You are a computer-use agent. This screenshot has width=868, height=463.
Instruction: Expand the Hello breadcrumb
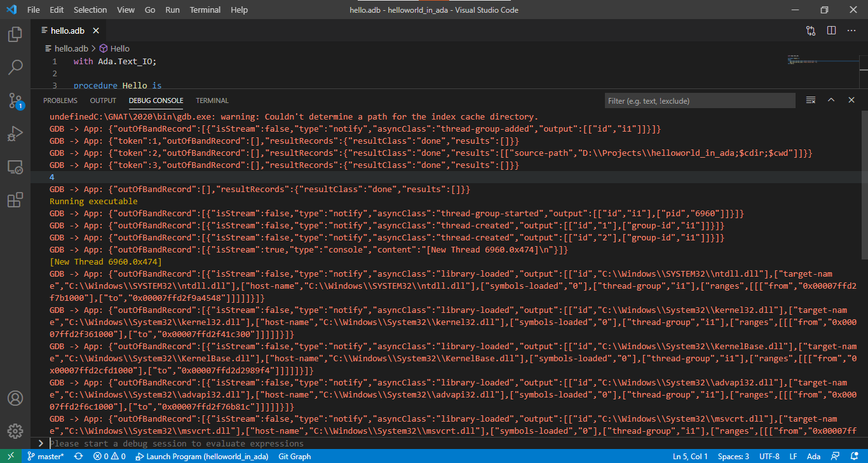[x=118, y=48]
